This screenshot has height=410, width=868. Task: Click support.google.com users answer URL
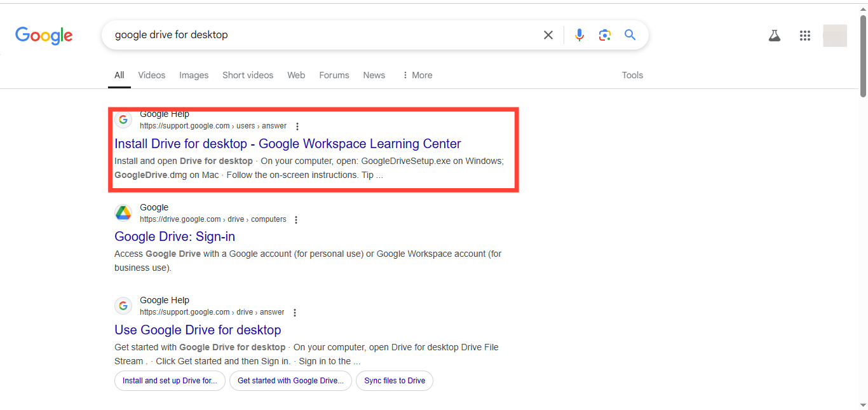tap(213, 126)
